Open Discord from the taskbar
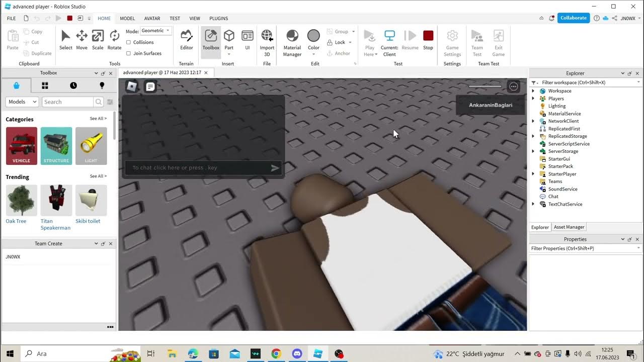This screenshot has height=362, width=644. pyautogui.click(x=297, y=354)
